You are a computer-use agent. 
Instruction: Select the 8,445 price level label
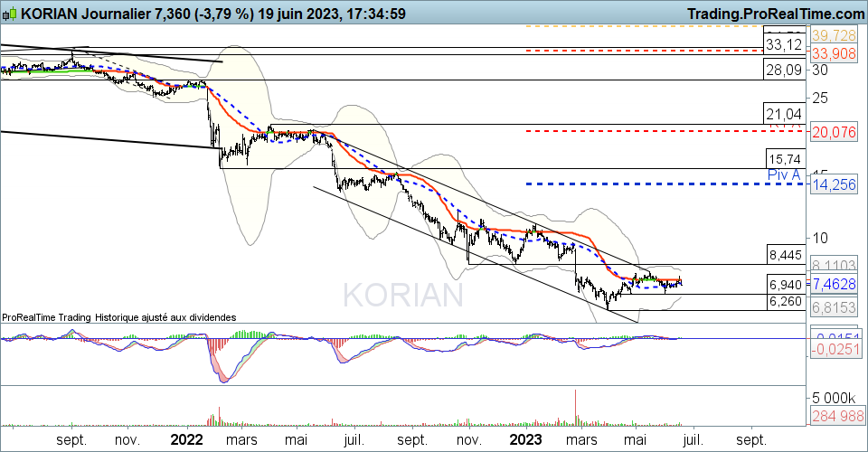[786, 255]
